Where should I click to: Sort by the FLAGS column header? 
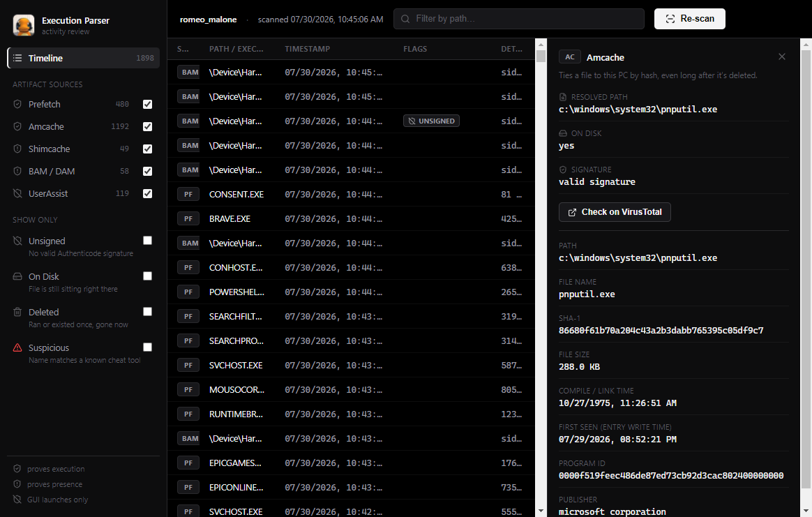click(x=415, y=49)
